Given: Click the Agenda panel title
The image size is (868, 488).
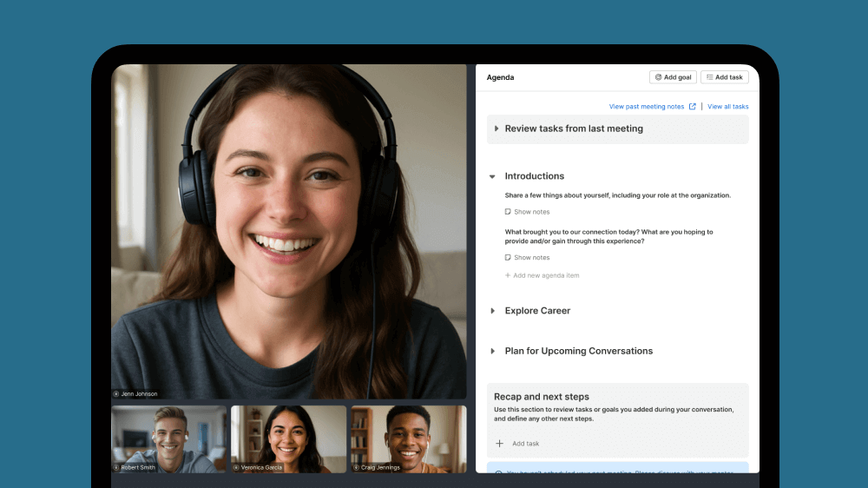Looking at the screenshot, I should 501,77.
